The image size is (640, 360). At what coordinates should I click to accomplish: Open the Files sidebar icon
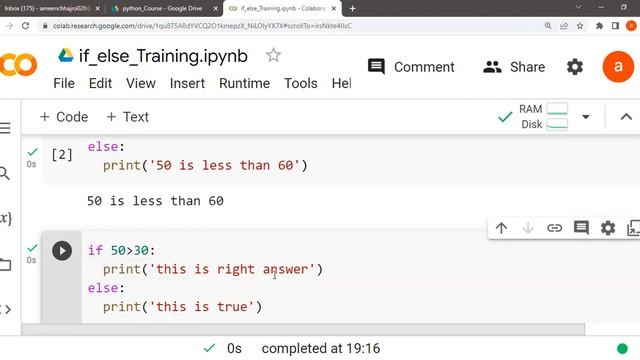point(5,265)
